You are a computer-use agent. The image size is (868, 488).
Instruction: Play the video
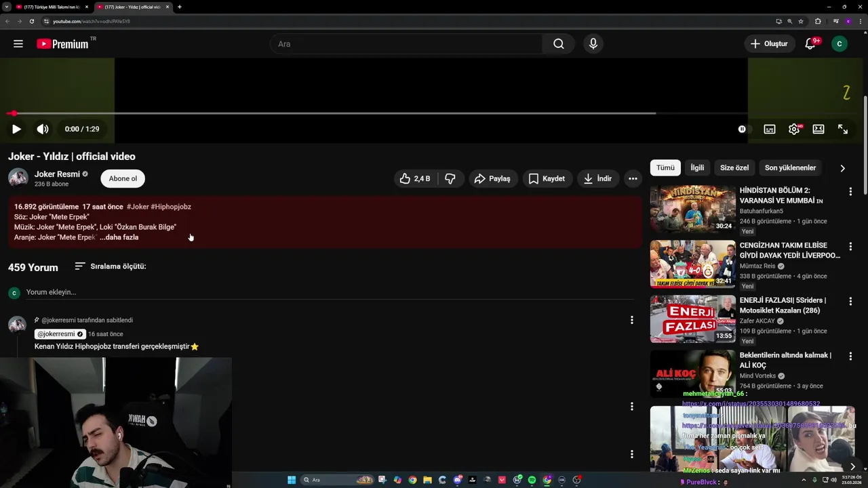pos(16,129)
